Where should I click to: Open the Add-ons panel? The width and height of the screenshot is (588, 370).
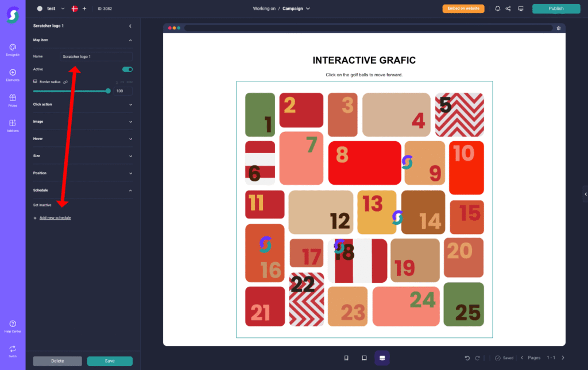13,127
